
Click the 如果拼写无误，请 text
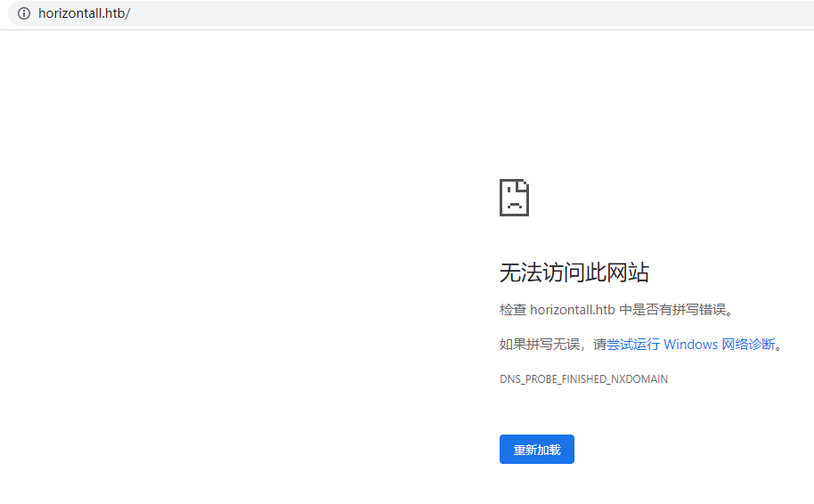[x=553, y=344]
